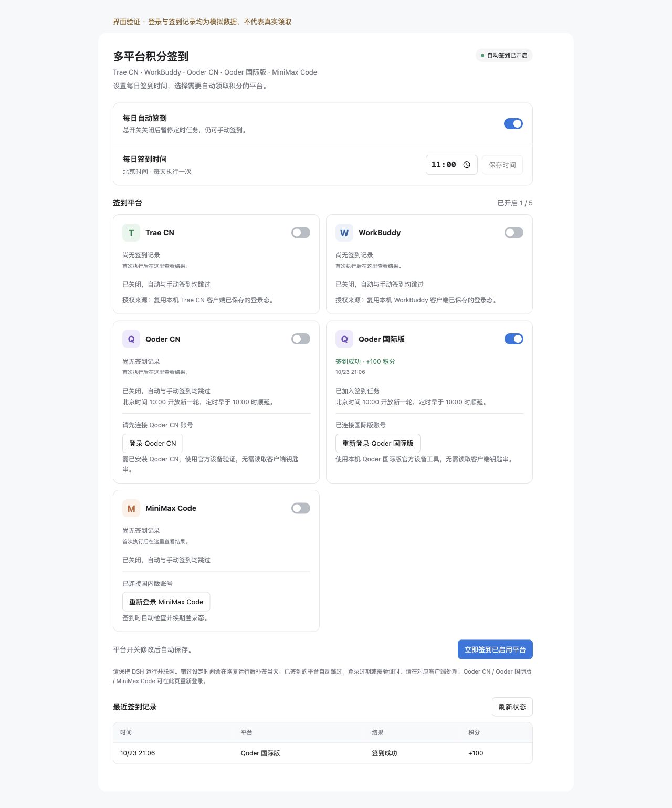Click the WorkBuddy card title
The width and height of the screenshot is (672, 808).
pyautogui.click(x=380, y=233)
